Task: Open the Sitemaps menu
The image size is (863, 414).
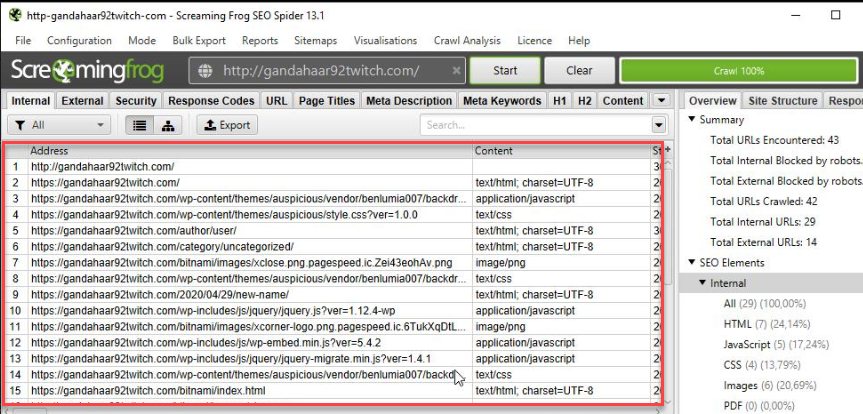Action: click(315, 40)
